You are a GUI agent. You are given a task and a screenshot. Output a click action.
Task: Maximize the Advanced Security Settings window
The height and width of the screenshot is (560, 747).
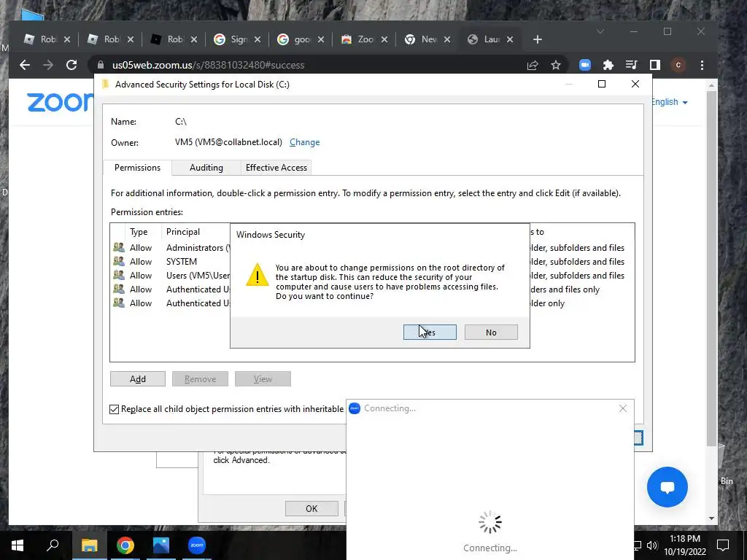602,84
